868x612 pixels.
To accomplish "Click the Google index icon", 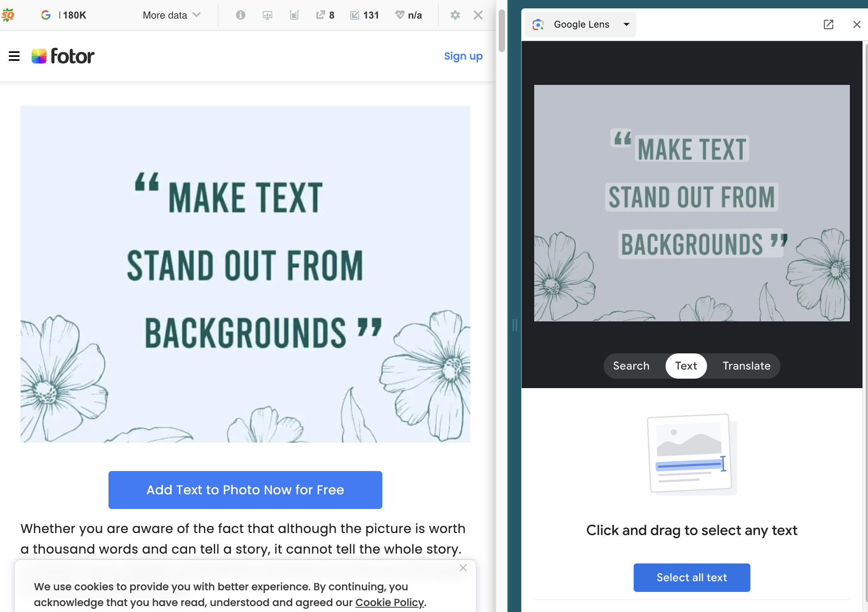I will [46, 15].
